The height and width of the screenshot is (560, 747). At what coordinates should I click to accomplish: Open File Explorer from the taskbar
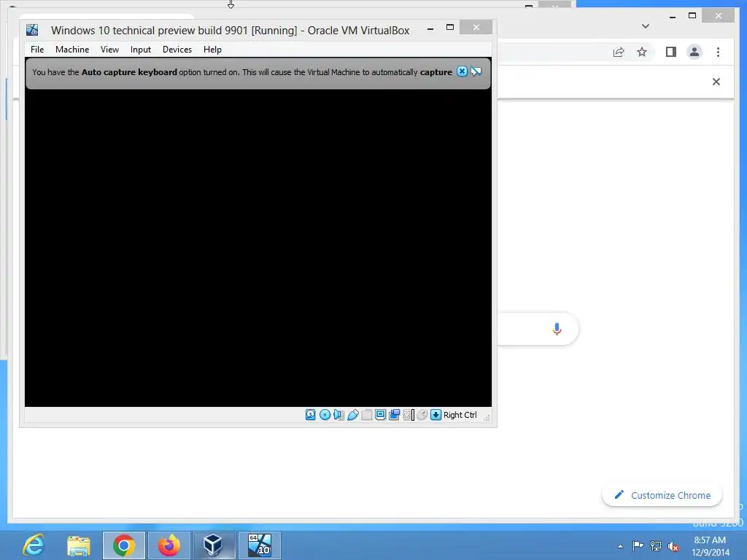point(78,545)
